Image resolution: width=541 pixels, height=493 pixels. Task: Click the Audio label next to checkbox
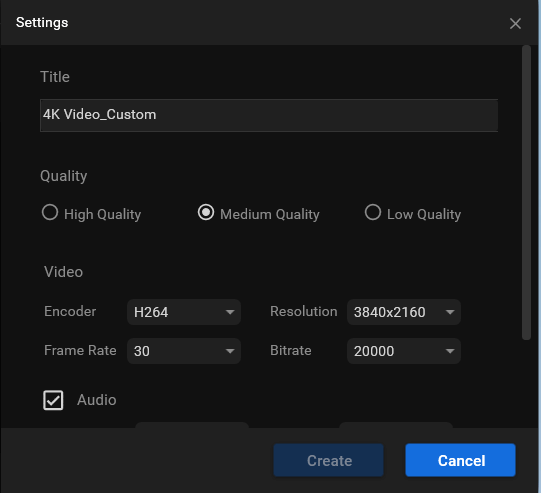pos(97,400)
